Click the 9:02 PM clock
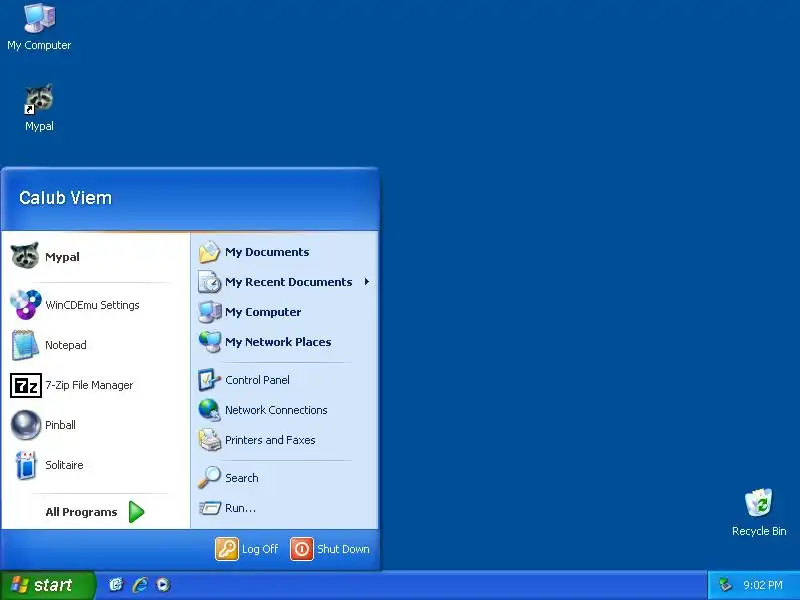 763,585
